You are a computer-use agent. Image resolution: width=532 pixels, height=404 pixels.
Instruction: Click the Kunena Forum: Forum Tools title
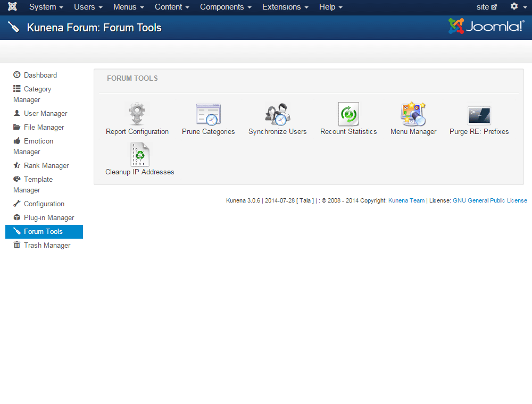[x=94, y=28]
